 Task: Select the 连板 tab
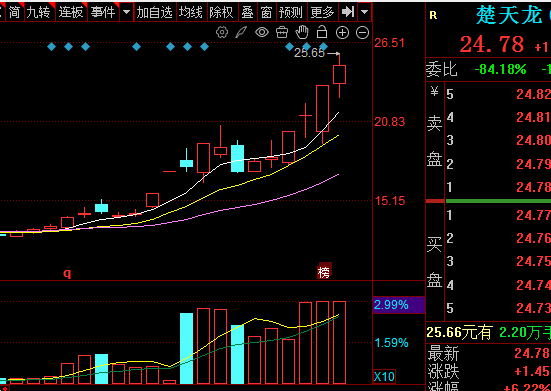click(71, 12)
